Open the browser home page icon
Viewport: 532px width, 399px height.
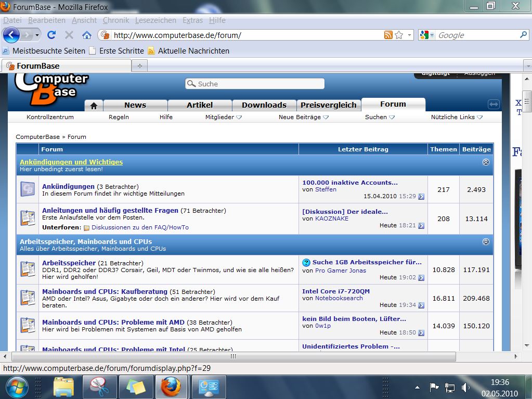[x=87, y=35]
